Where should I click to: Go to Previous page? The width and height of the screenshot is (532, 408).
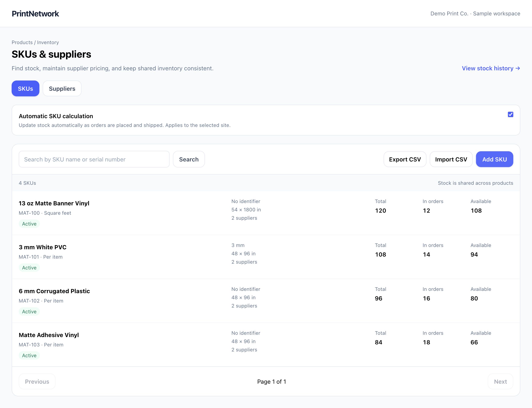37,382
